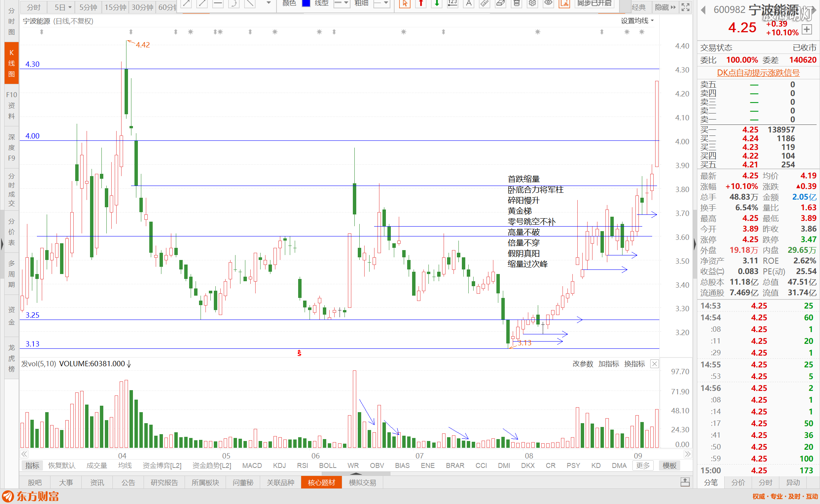Click the red S marker on chart
The width and height of the screenshot is (820, 504).
[299, 353]
